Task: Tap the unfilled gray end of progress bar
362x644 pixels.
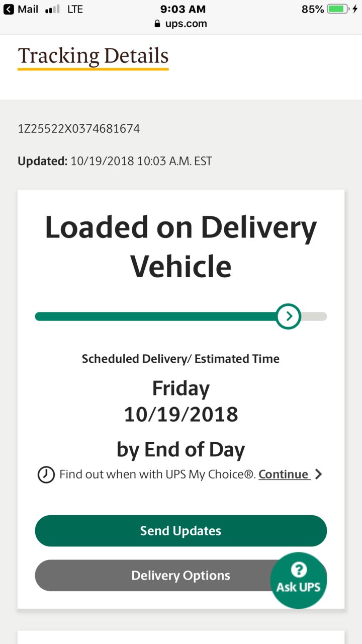Action: coord(314,316)
